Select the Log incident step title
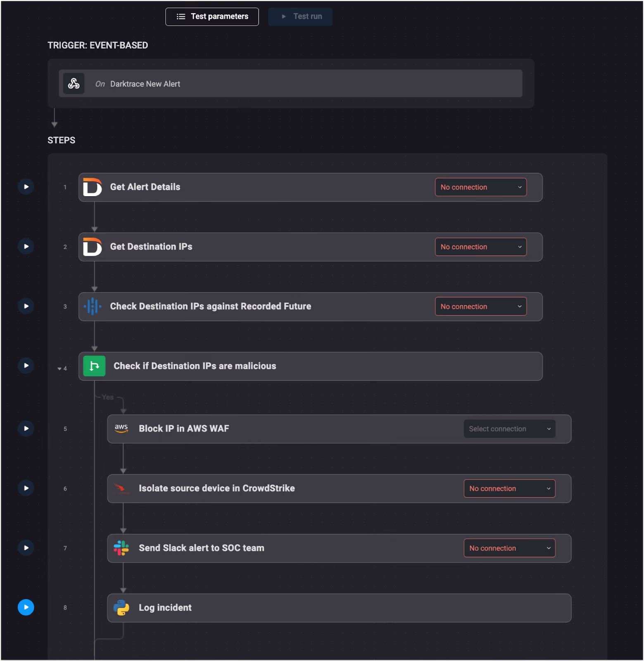The image size is (644, 661). point(165,608)
